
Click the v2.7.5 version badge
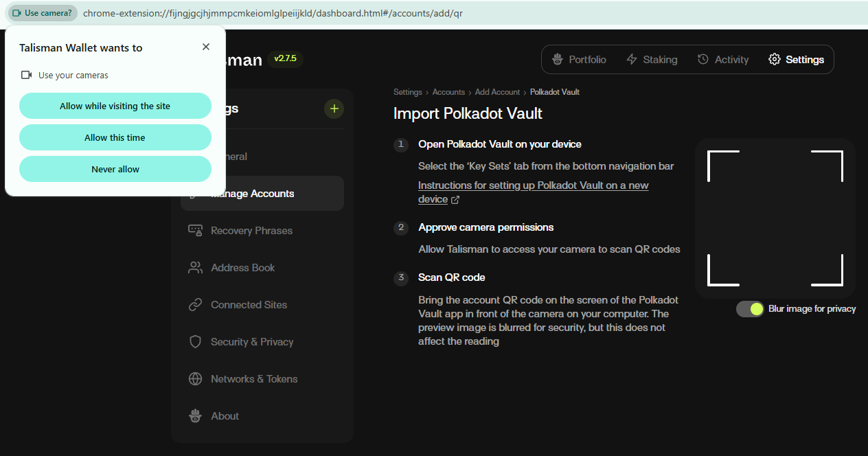click(x=285, y=59)
